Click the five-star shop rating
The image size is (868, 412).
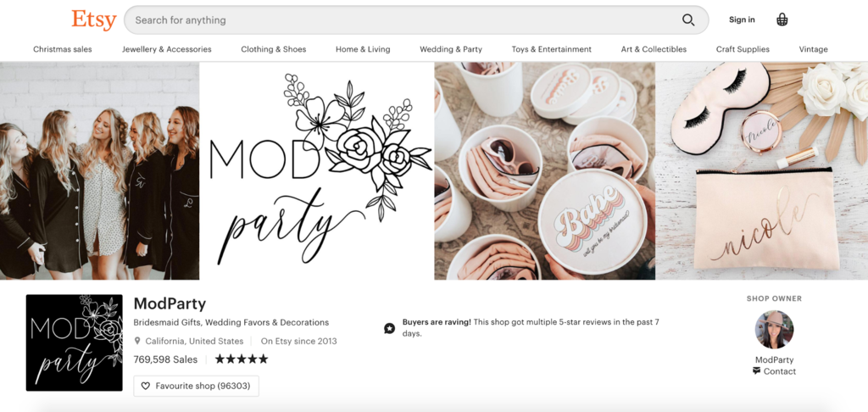242,359
